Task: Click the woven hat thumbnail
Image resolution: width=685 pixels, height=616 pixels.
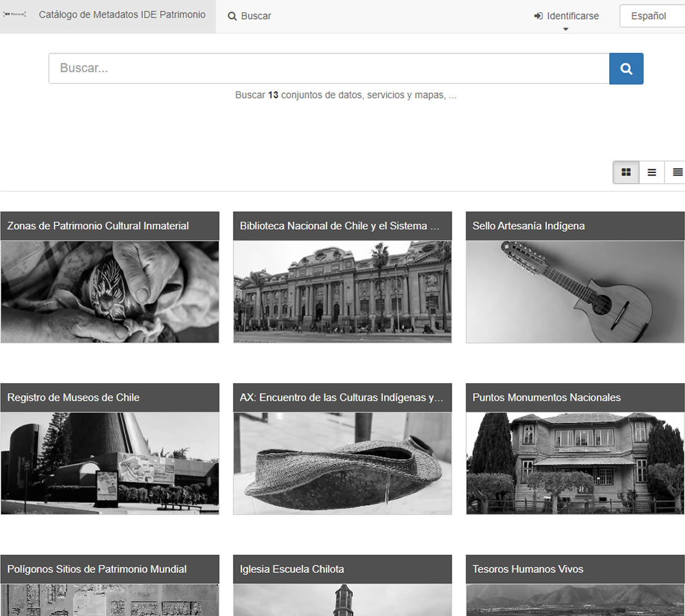Action: [342, 463]
